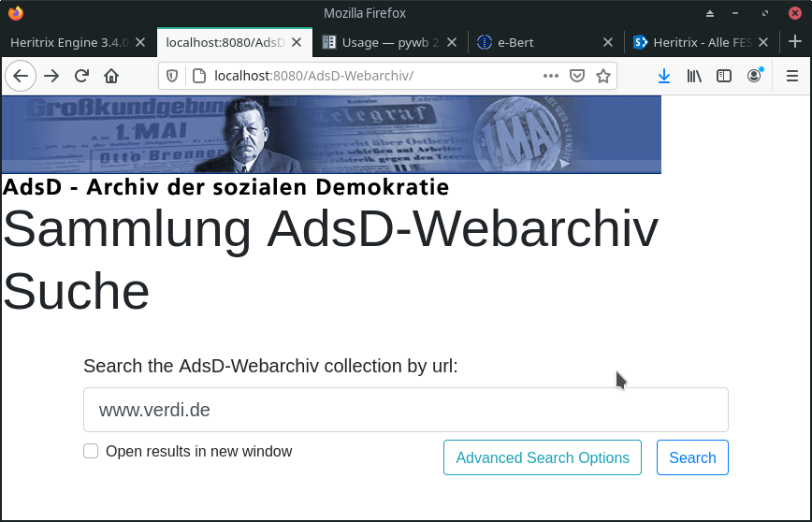Maximize the Firefox window
812x522 pixels.
[x=765, y=13]
